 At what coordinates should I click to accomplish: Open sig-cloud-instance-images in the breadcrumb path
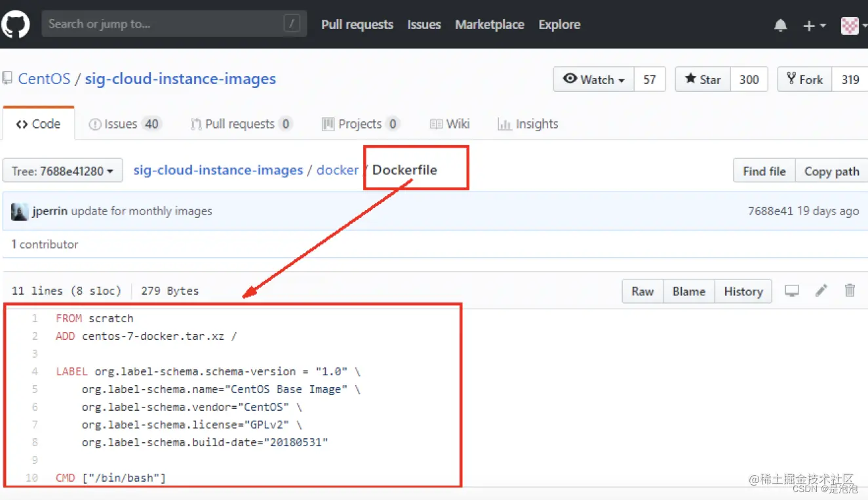(218, 170)
